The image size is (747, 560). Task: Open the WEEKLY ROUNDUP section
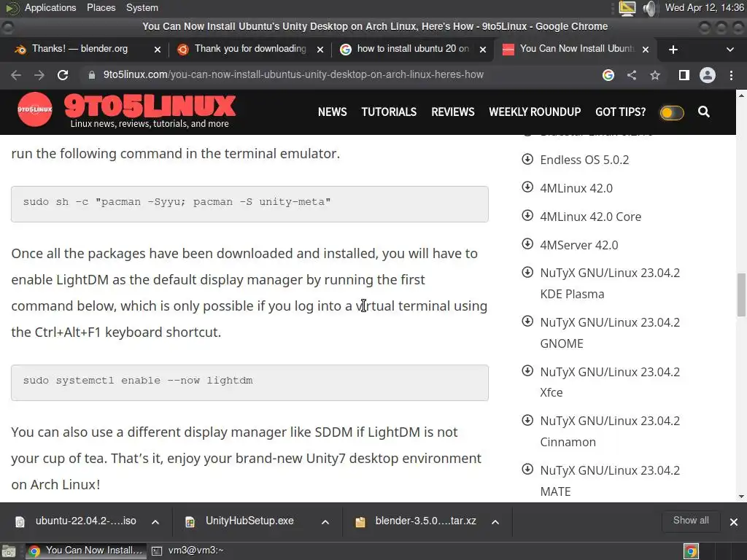pos(535,112)
